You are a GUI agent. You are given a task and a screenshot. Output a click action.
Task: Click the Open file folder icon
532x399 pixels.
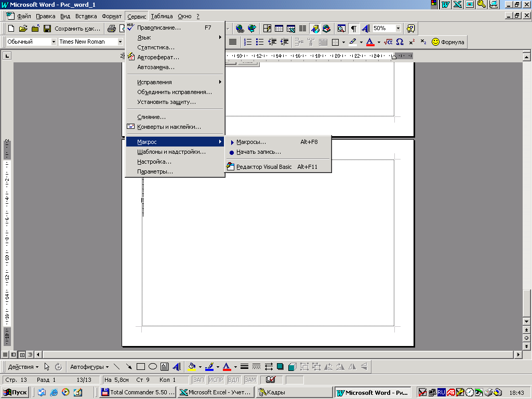pos(23,29)
